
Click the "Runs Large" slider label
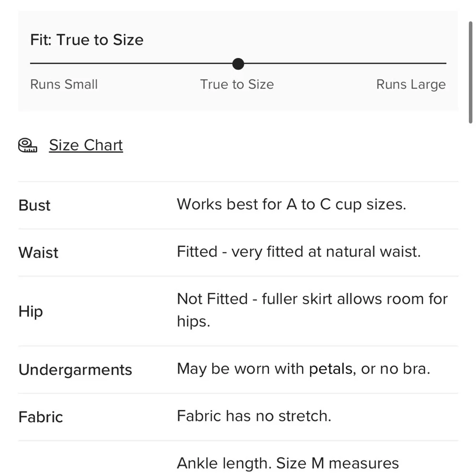tap(411, 85)
